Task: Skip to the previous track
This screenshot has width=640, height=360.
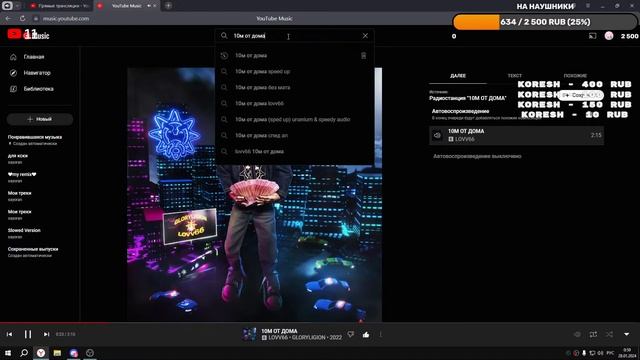Action: click(9, 334)
